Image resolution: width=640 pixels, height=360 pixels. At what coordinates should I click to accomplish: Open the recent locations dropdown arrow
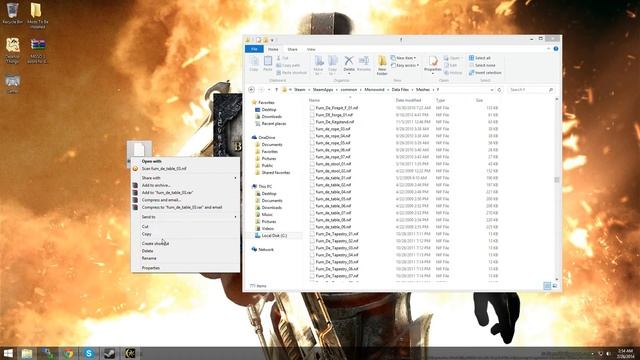(269, 90)
